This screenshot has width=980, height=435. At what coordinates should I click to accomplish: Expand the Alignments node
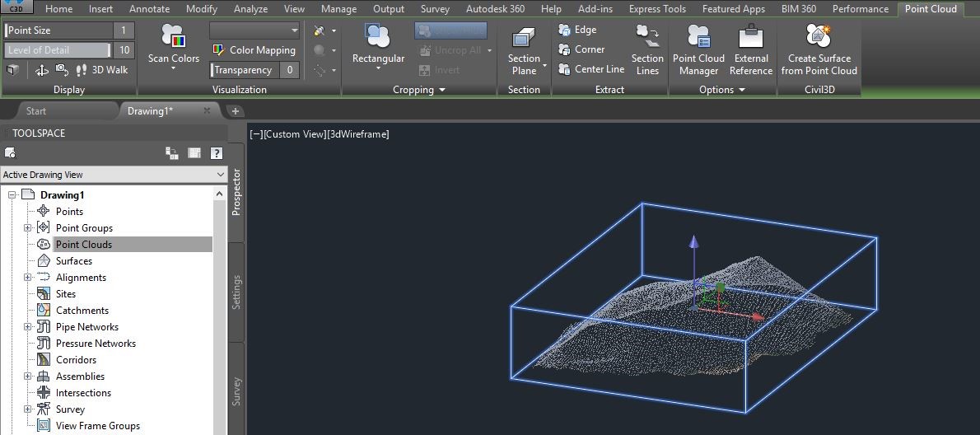click(27, 278)
